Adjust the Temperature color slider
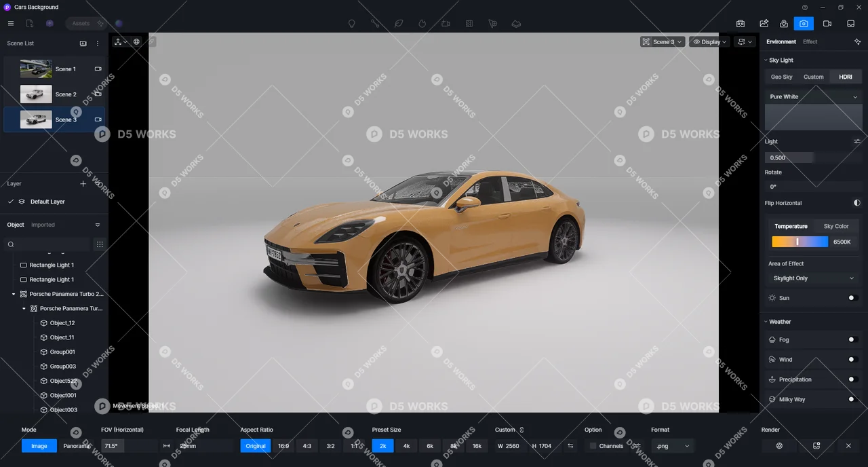The width and height of the screenshot is (868, 467). click(800, 242)
